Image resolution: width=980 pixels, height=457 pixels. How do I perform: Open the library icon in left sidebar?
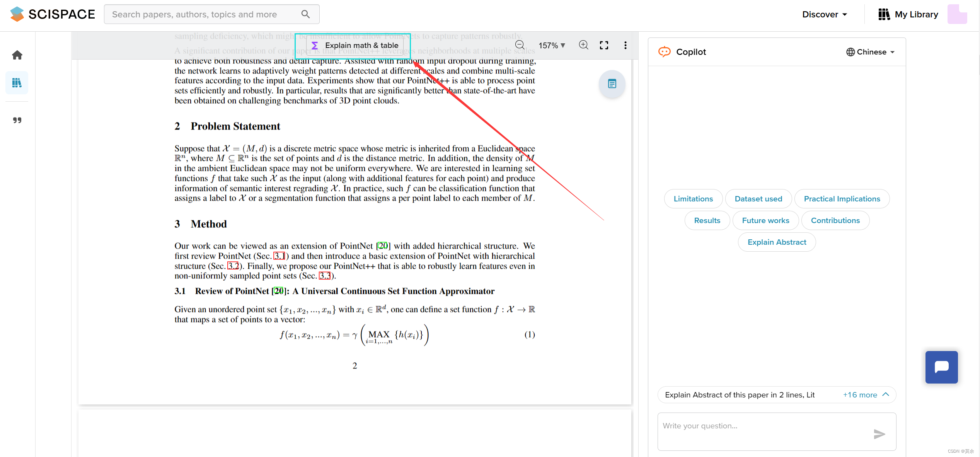17,83
